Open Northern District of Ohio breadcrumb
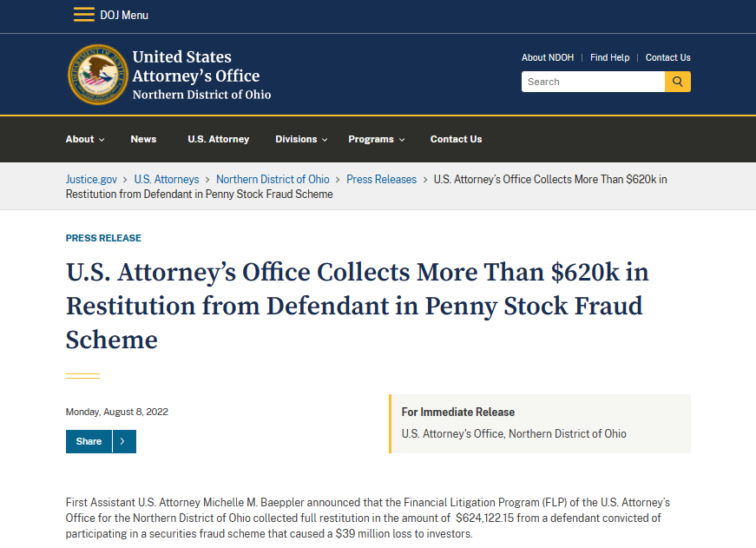 click(x=273, y=179)
